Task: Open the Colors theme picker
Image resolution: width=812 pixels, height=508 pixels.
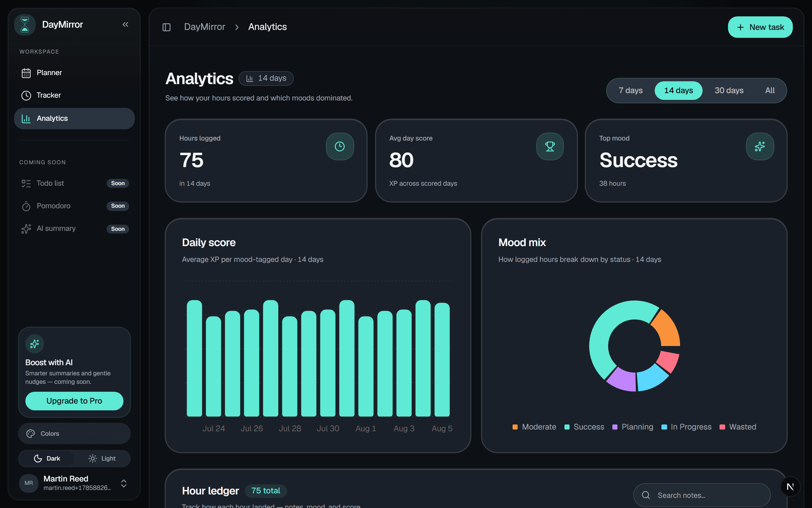Action: click(74, 433)
